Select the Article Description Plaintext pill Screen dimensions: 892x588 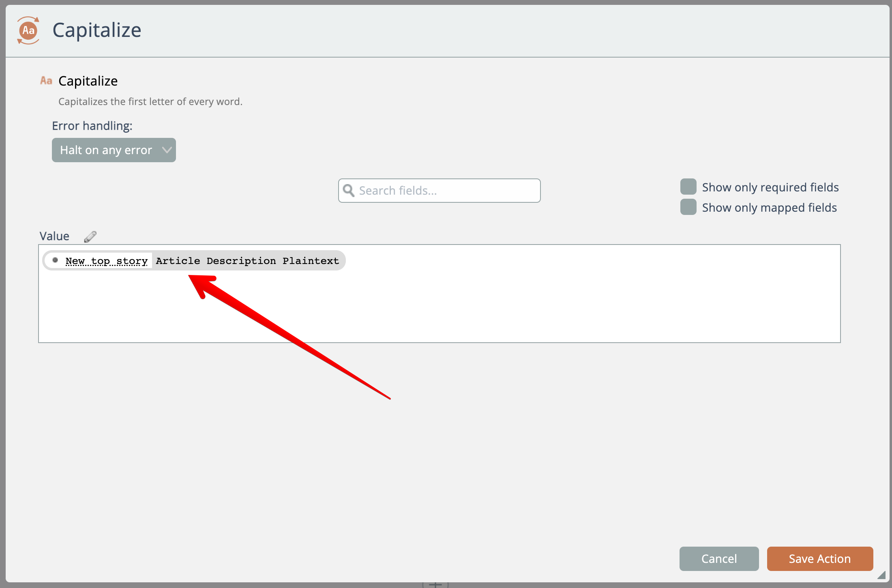point(247,261)
